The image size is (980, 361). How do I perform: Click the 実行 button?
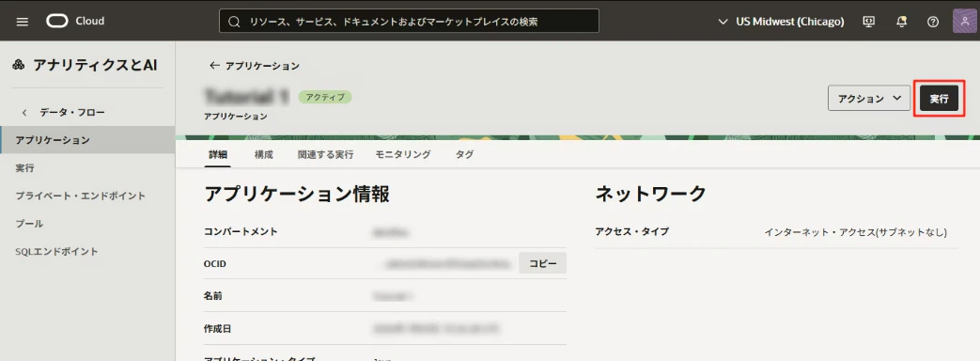coord(939,98)
